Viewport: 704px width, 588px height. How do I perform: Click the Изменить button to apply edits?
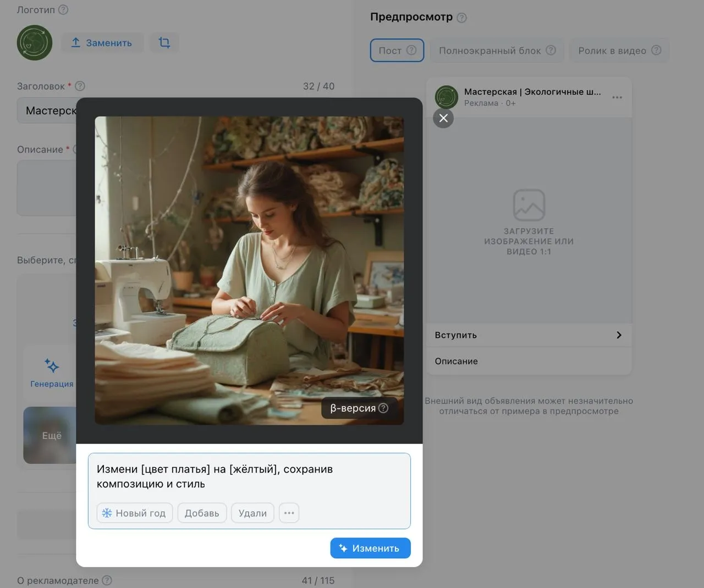click(x=370, y=548)
